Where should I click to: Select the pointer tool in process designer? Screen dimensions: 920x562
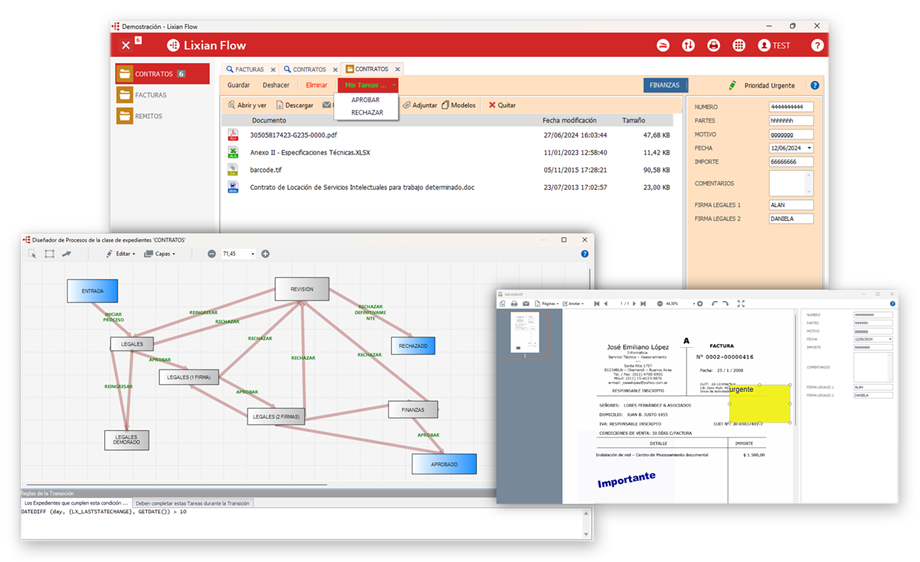(x=32, y=253)
